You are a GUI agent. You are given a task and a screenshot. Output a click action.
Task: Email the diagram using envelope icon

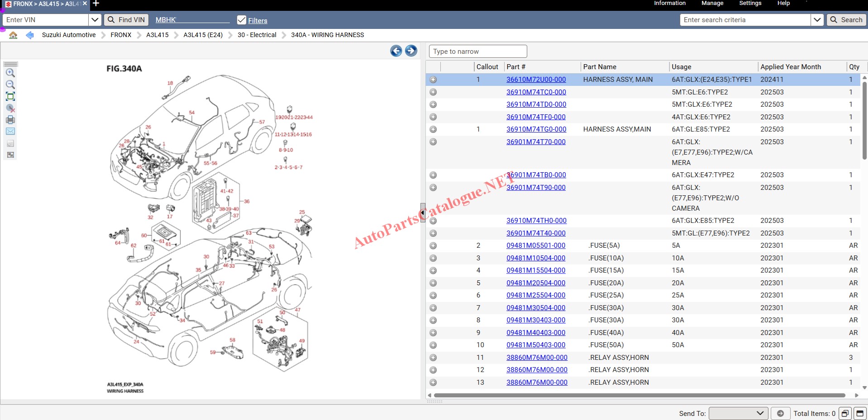click(x=10, y=131)
